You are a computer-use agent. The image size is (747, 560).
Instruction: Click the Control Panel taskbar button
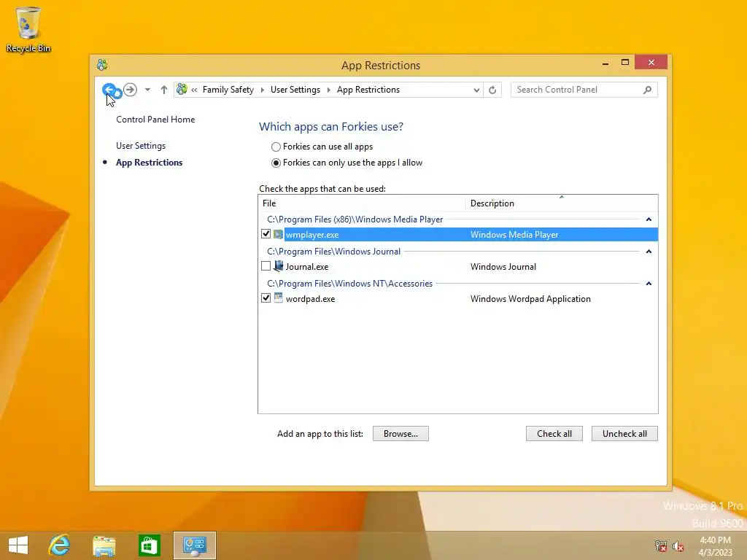click(194, 545)
